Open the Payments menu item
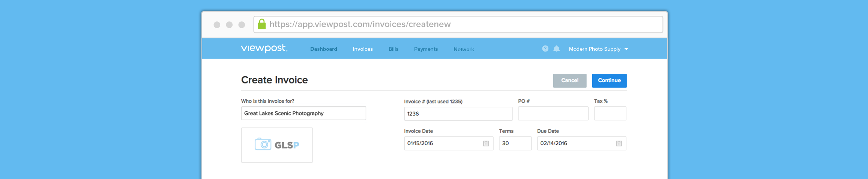868x179 pixels. coord(426,49)
